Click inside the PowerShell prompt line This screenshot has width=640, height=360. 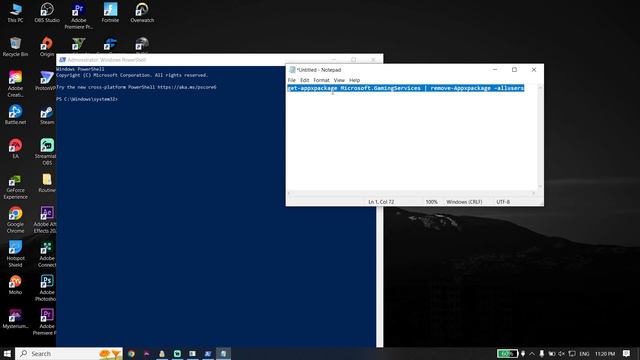click(x=87, y=99)
